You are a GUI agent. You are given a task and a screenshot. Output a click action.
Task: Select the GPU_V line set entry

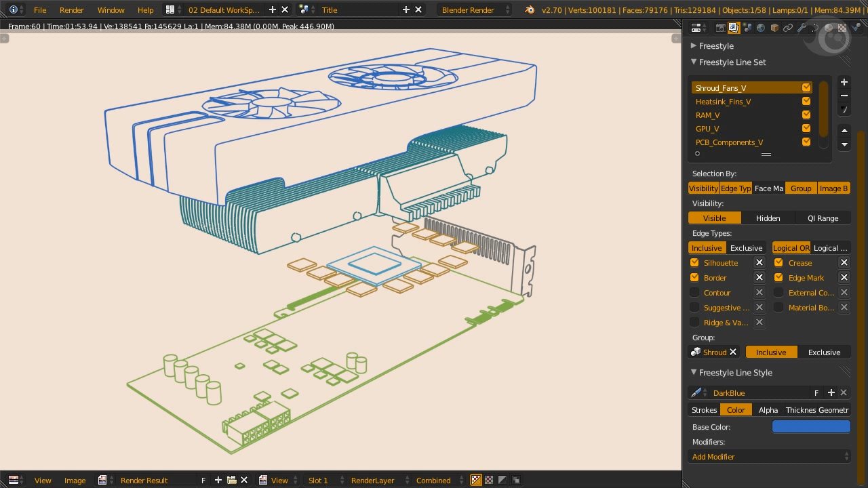[x=707, y=129]
